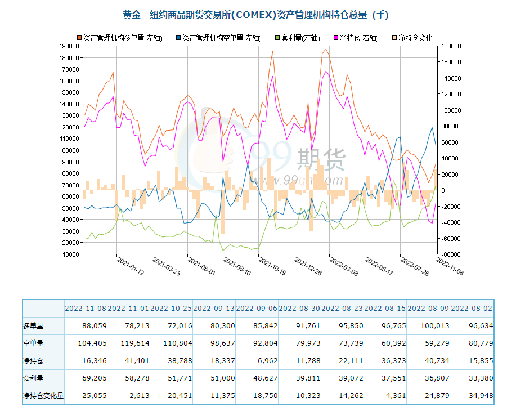Click the 多单量 row label

point(33,326)
